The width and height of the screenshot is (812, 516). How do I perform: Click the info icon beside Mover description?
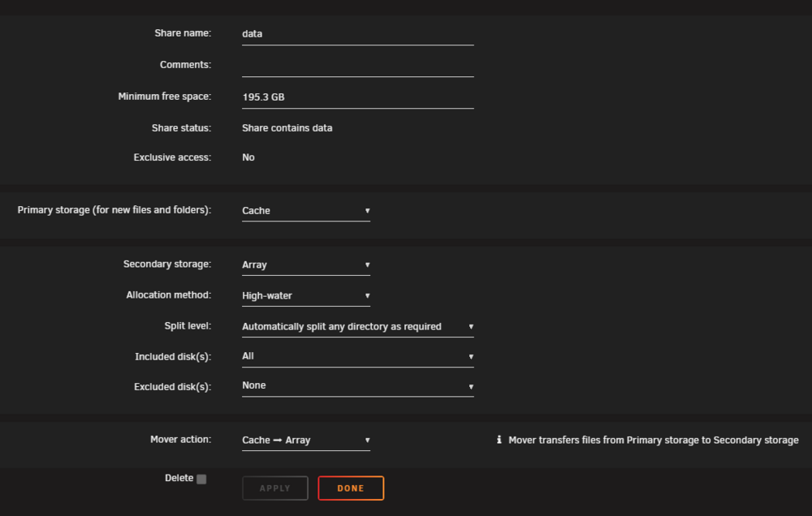tap(499, 440)
